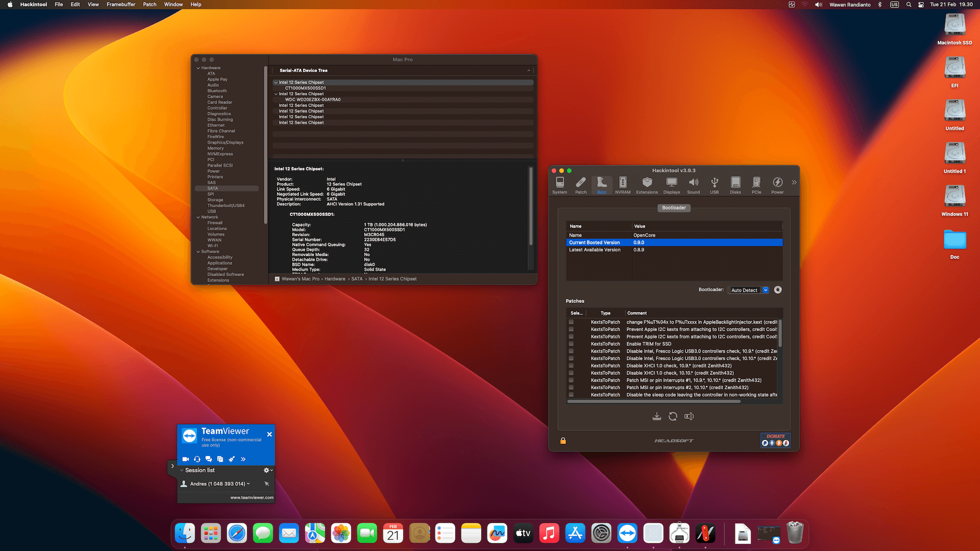Check the Fresco Logic USB3.0 10.9.* patch

click(571, 351)
